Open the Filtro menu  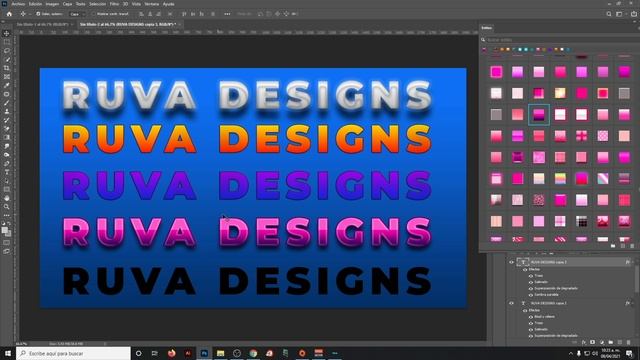(x=114, y=4)
